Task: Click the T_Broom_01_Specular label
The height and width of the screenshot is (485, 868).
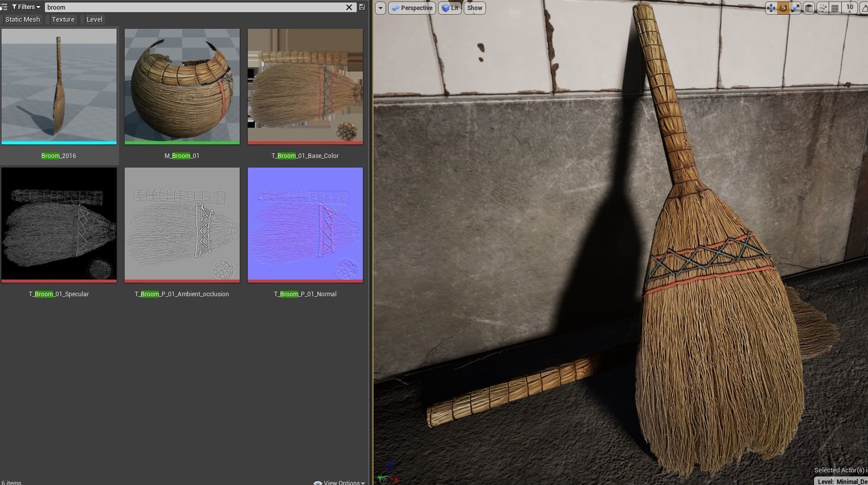Action: [59, 294]
